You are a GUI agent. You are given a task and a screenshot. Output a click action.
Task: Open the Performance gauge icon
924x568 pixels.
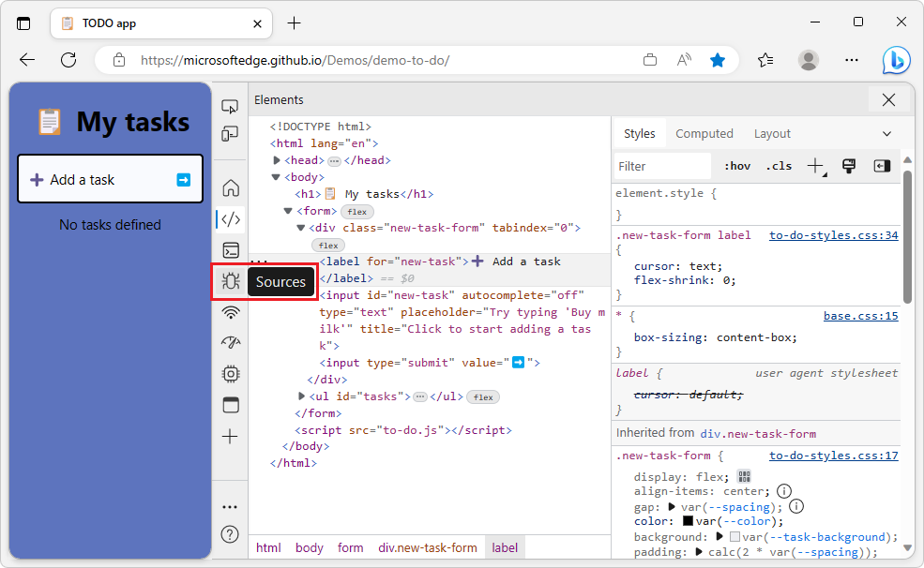tap(231, 342)
